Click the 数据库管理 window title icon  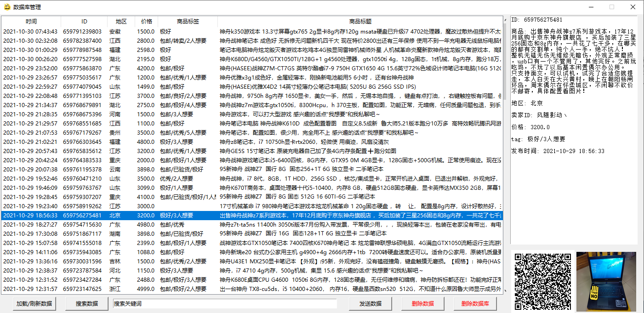click(x=6, y=7)
